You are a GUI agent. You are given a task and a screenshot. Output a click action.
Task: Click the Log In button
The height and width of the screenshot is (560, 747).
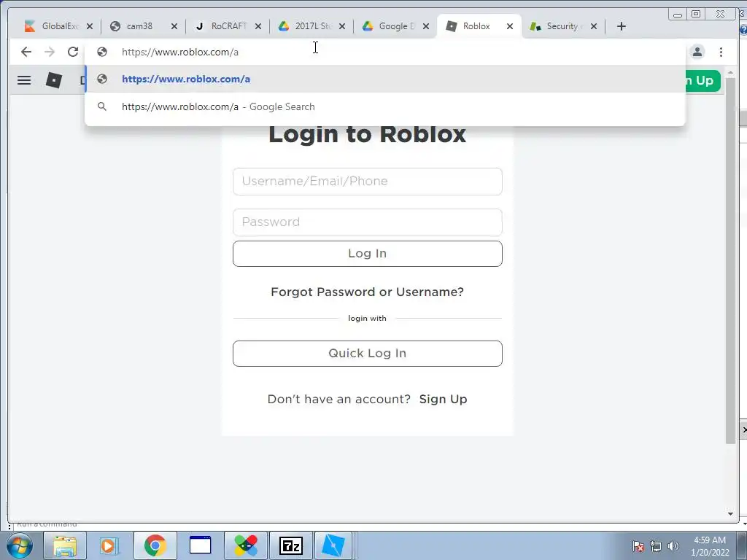pos(368,253)
